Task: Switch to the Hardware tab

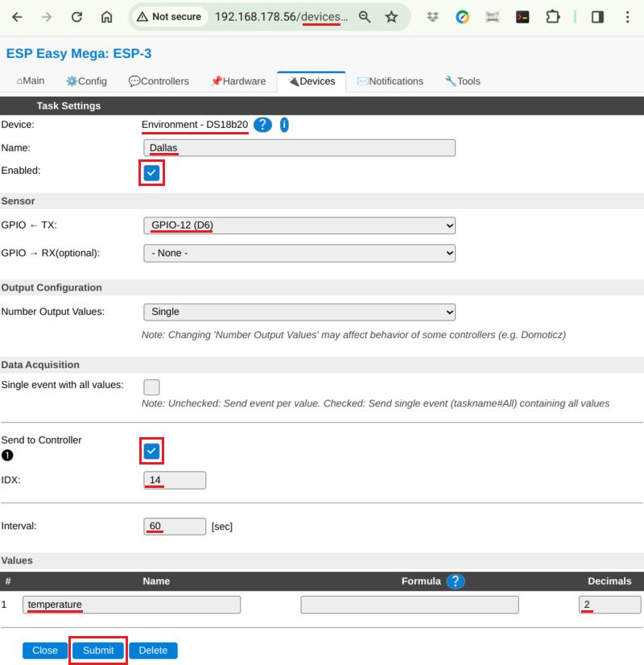Action: point(238,81)
